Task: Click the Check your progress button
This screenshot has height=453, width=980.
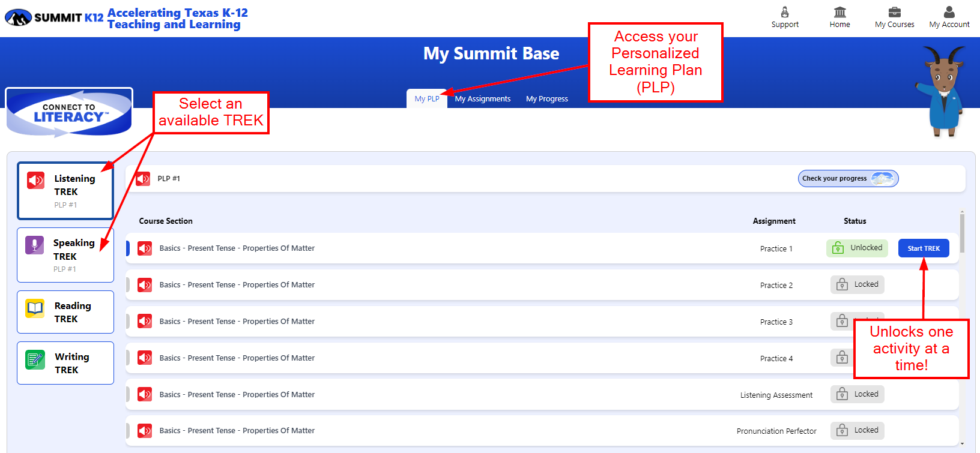Action: click(x=848, y=178)
